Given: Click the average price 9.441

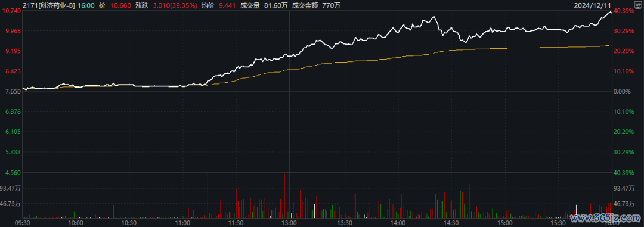Looking at the screenshot, I should (x=228, y=5).
